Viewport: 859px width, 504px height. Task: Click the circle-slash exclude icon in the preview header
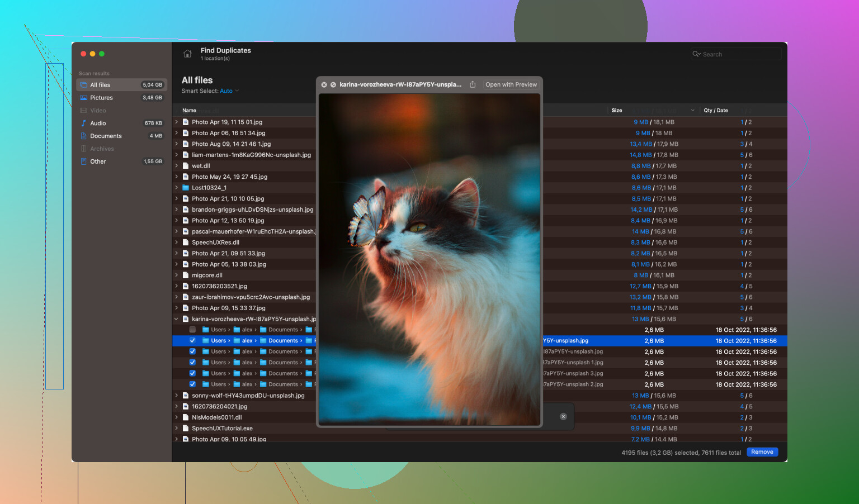[333, 85]
